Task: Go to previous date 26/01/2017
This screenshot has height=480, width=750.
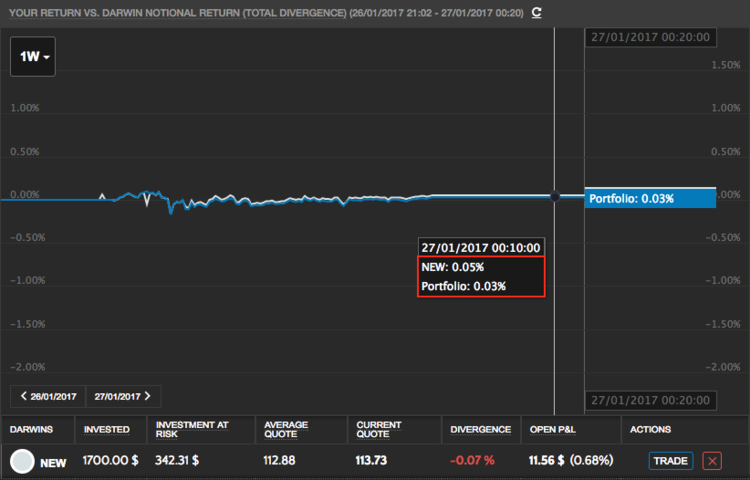Action: [x=48, y=396]
